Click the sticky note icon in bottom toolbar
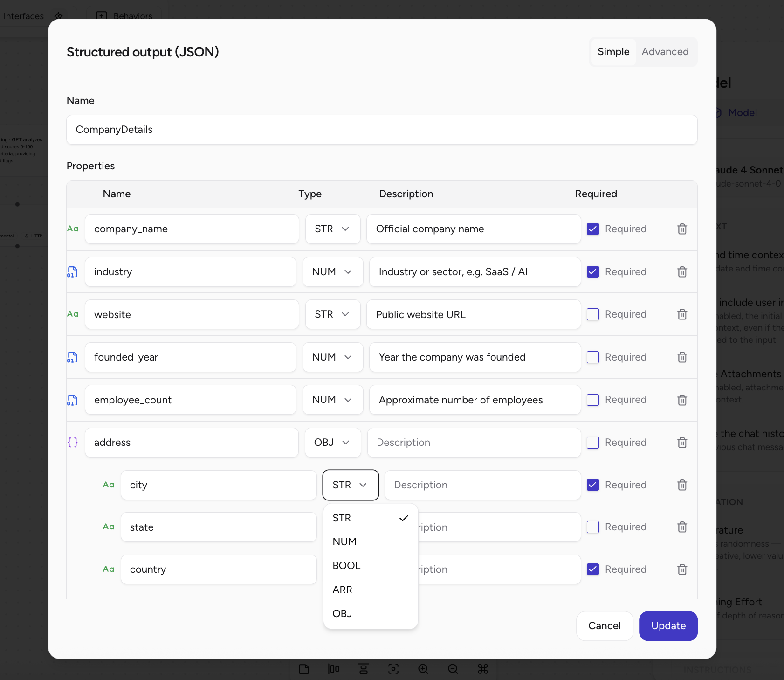The image size is (784, 680). click(x=304, y=669)
